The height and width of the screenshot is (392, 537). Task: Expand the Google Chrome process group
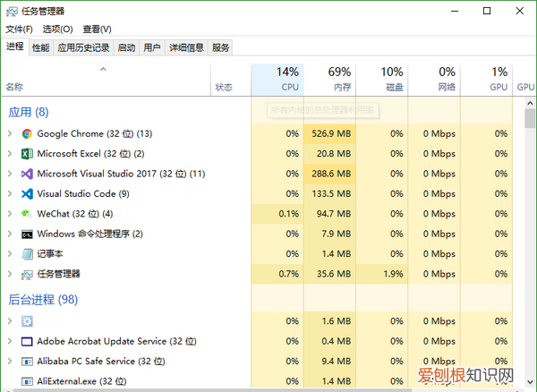pos(10,133)
